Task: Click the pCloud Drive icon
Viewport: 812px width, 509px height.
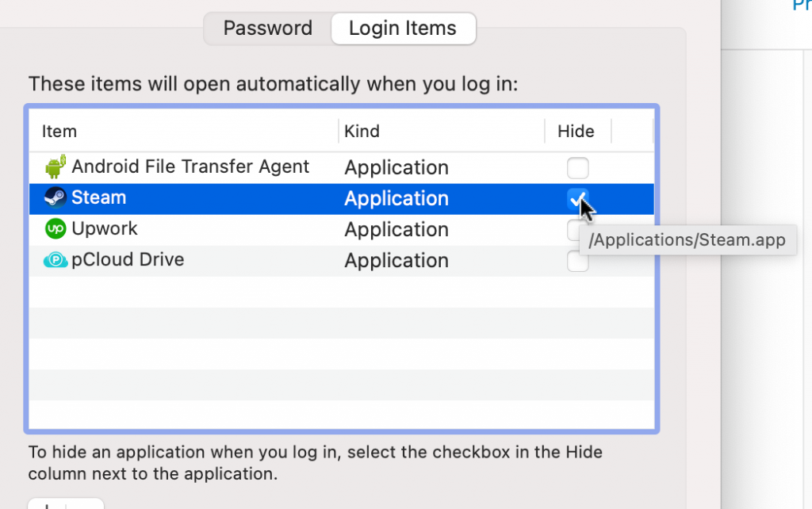Action: click(56, 260)
